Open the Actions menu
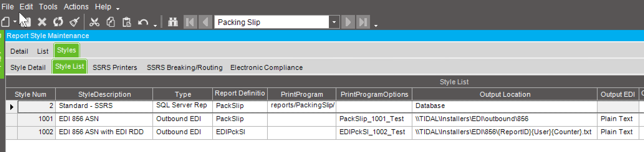The width and height of the screenshot is (644, 152). tap(76, 7)
